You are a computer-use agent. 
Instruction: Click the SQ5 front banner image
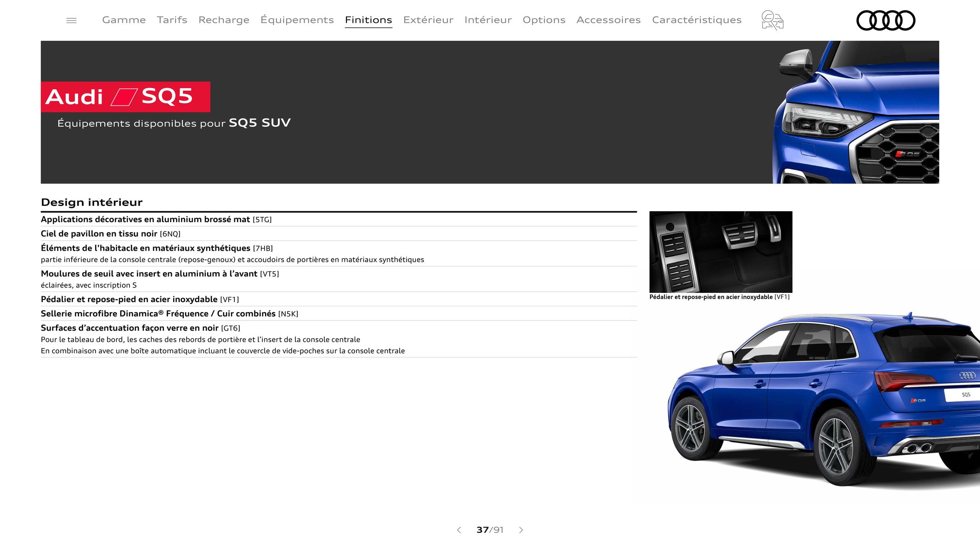click(856, 112)
